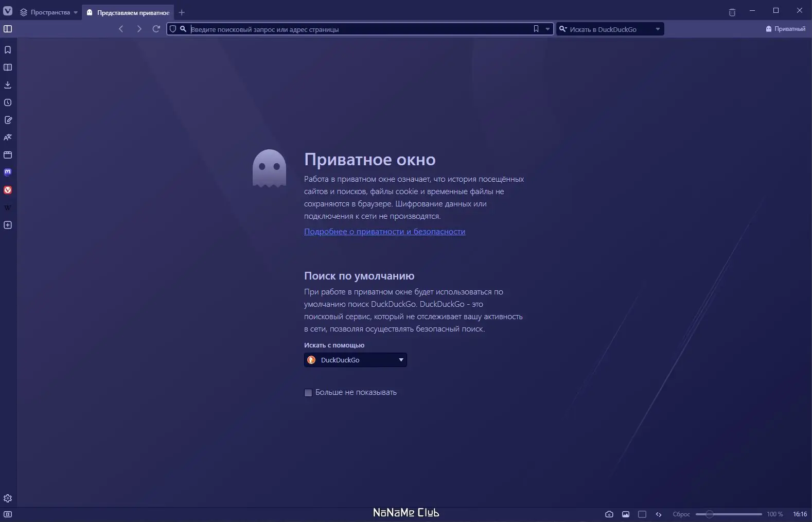Add a new web panel

point(8,225)
